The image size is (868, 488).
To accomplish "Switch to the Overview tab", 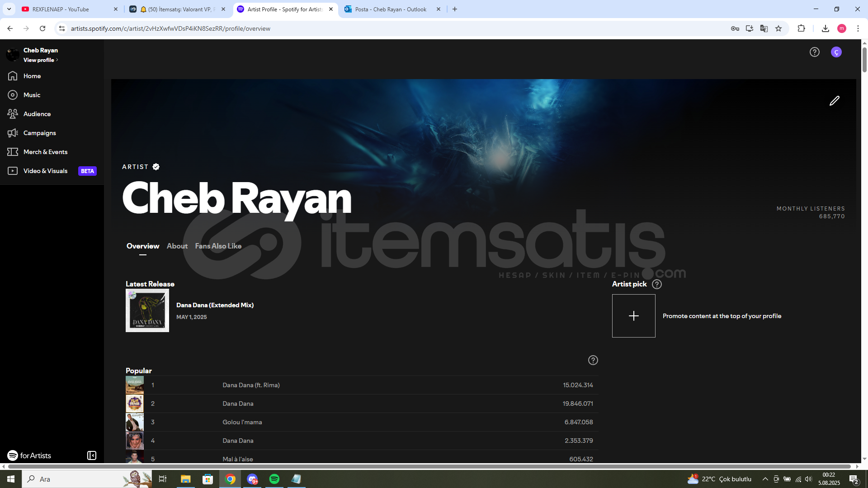I will [x=143, y=246].
